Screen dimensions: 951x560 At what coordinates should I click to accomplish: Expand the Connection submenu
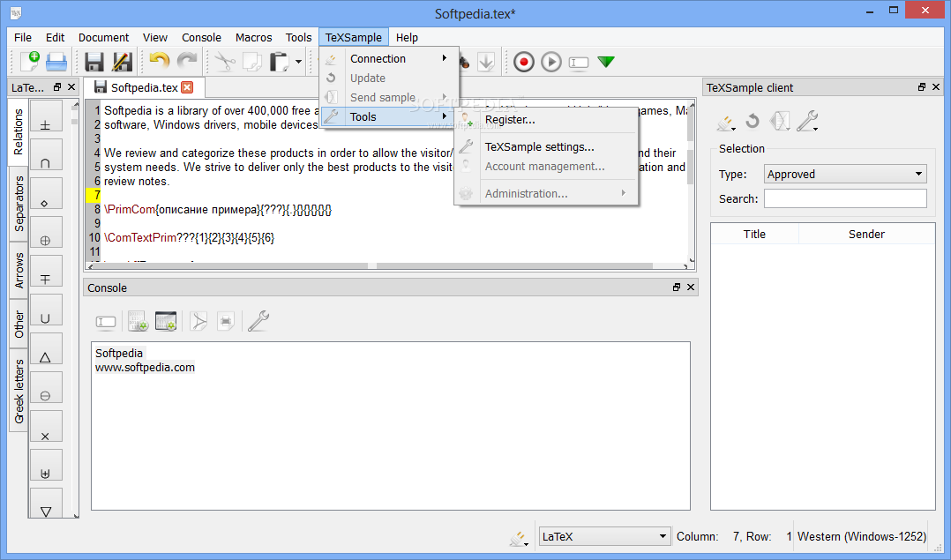click(389, 59)
